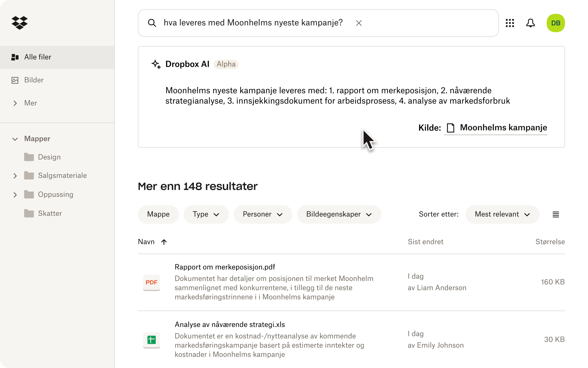Click 'Mer enn 148 resultater' heading
This screenshot has width=588, height=368.
198,187
